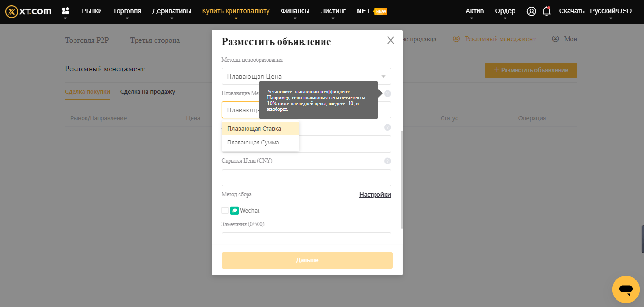Open the Купить криптовалюту menu
The width and height of the screenshot is (644, 307).
[x=236, y=11]
